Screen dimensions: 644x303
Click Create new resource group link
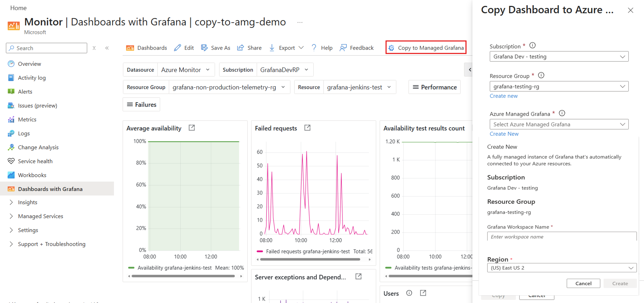pos(503,96)
